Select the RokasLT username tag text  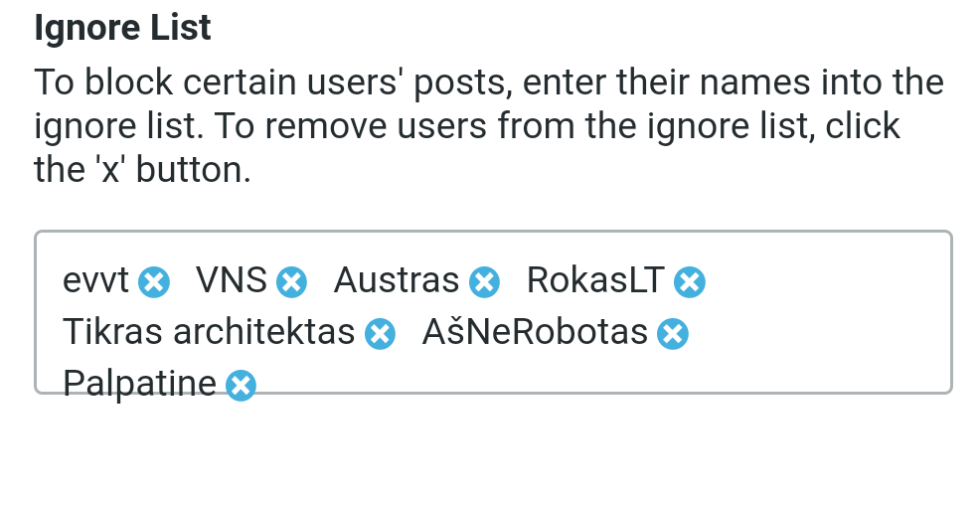point(595,280)
